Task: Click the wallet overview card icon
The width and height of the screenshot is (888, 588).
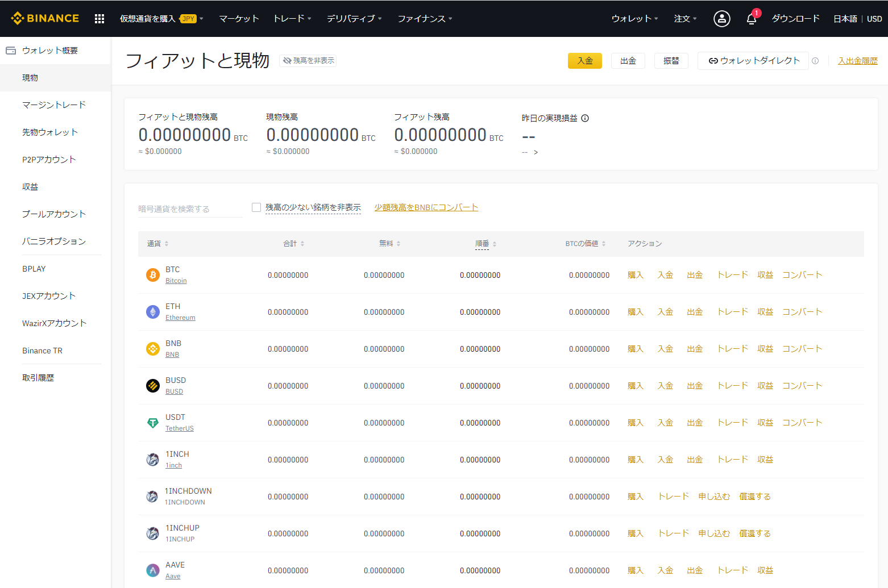Action: 11,51
